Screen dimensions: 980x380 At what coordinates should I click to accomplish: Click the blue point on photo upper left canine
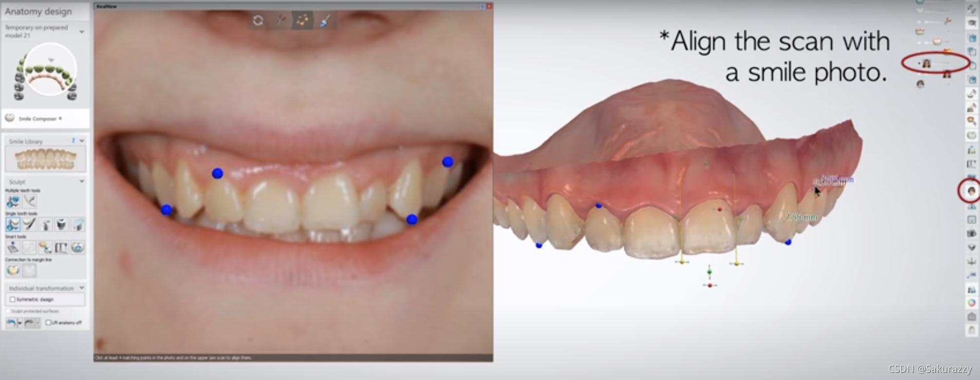218,173
